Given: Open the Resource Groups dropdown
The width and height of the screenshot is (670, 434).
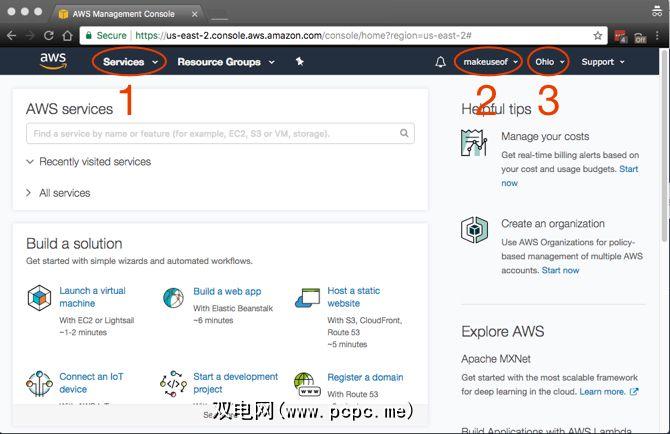Looking at the screenshot, I should tap(226, 62).
